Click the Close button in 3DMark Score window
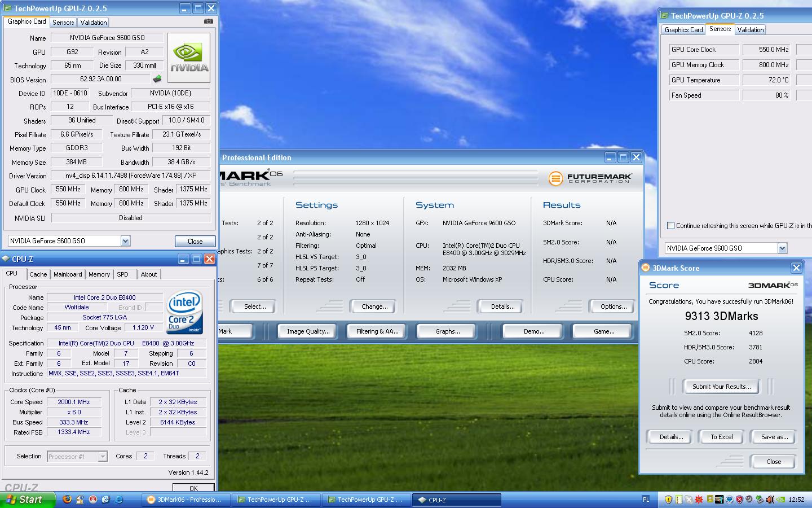 (x=773, y=462)
